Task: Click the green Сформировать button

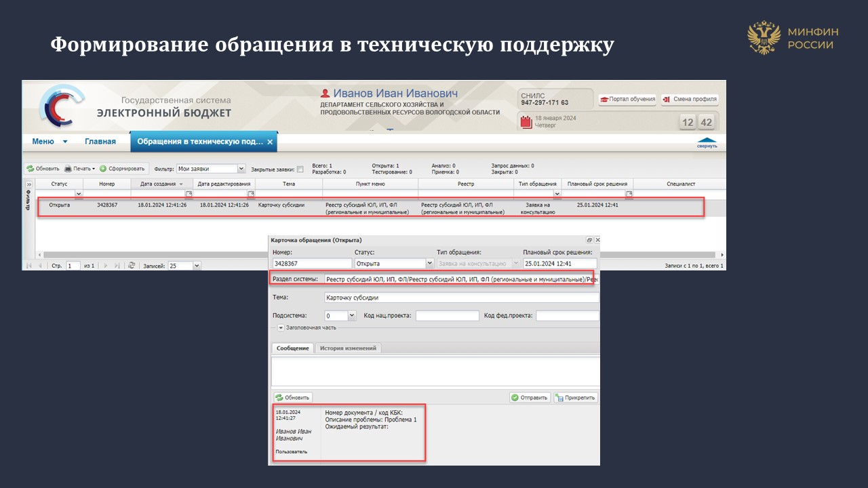Action: tap(123, 169)
